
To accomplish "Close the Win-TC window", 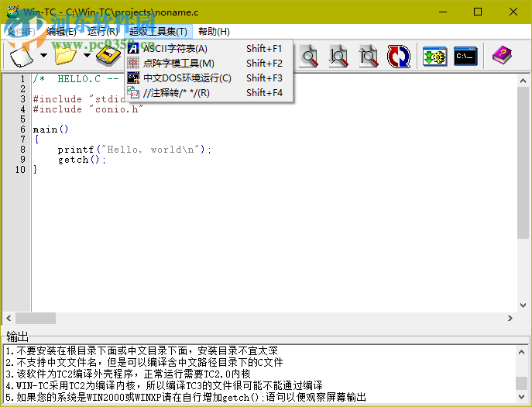I will pos(513,12).
